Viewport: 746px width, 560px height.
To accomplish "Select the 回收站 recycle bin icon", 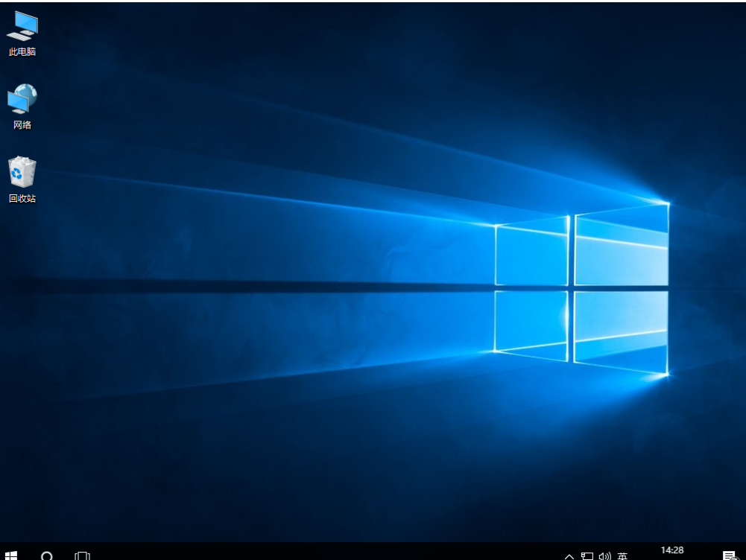I will click(x=22, y=179).
